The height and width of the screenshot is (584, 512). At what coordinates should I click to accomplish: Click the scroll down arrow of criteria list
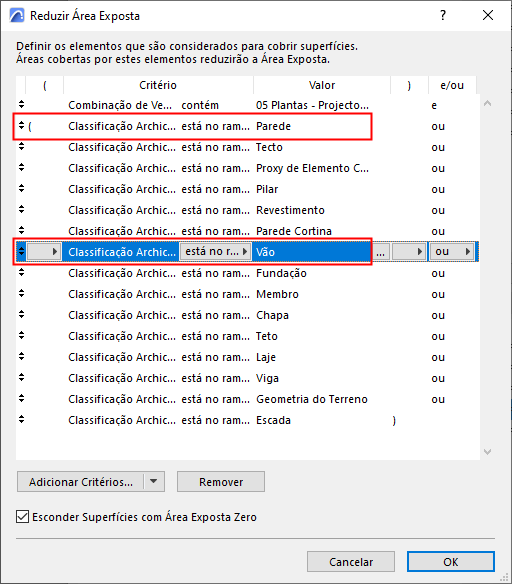coord(487,452)
